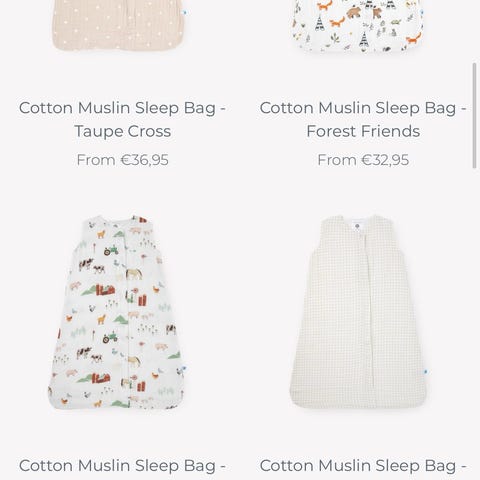Open Taupe Cross sleep bag product title

(x=122, y=119)
